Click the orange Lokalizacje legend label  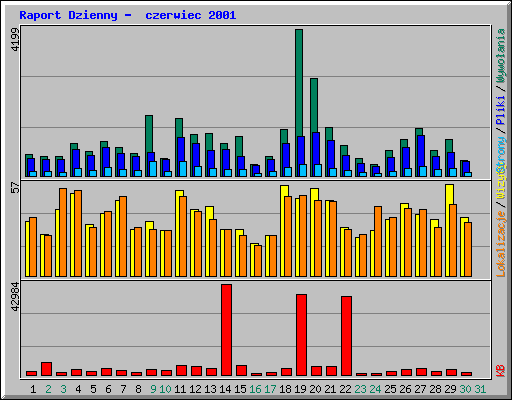500,244
